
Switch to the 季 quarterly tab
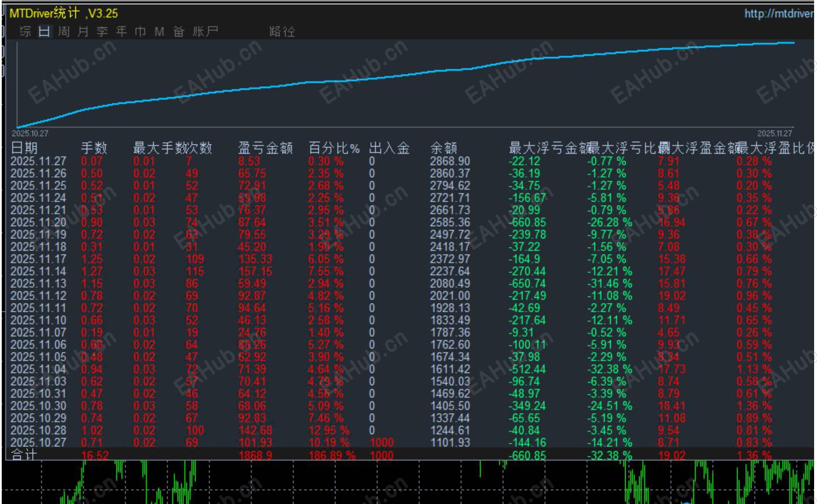[x=102, y=31]
